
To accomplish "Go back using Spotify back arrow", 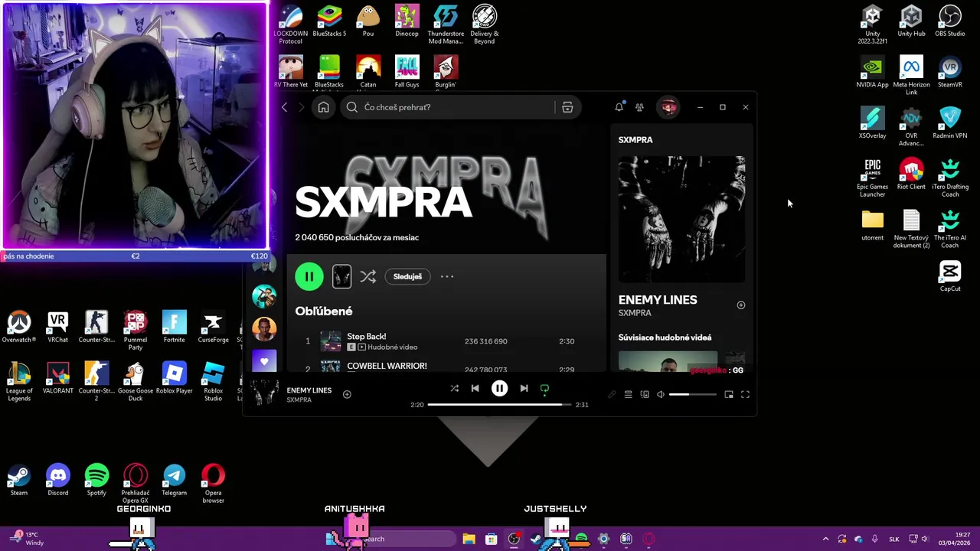I will pos(285,107).
